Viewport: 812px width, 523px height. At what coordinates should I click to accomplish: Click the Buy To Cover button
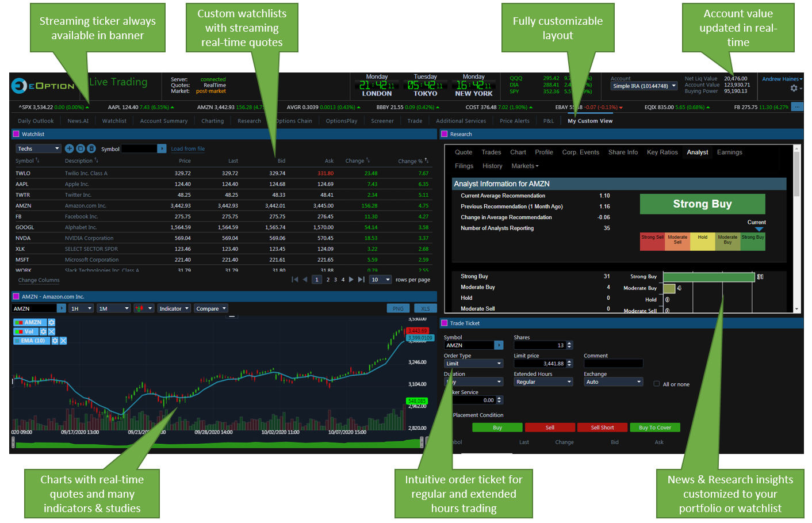tap(655, 427)
